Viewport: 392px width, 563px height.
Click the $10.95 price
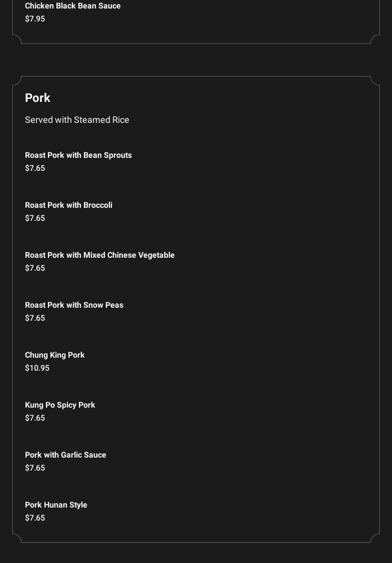tap(37, 368)
